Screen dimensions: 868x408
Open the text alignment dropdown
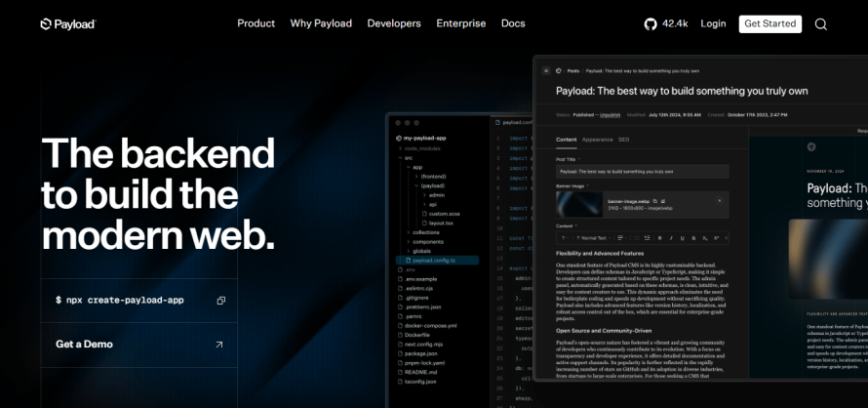622,238
